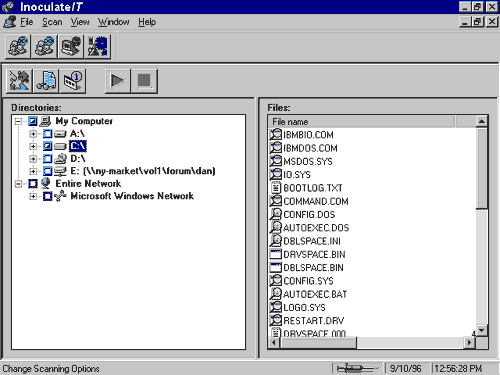Select file DBLSPACE.INI
This screenshot has width=500, height=375.
pyautogui.click(x=312, y=241)
